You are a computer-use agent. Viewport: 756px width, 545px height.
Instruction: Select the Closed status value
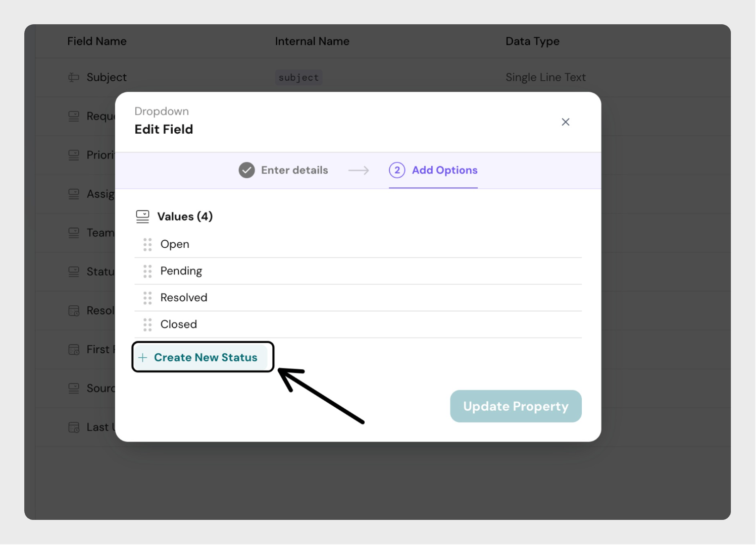[x=179, y=325]
